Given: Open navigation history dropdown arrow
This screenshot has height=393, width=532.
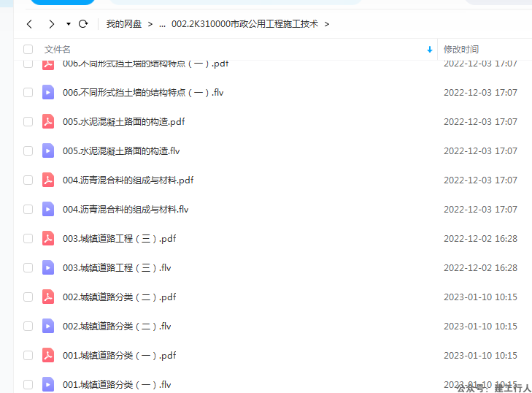Looking at the screenshot, I should point(68,24).
